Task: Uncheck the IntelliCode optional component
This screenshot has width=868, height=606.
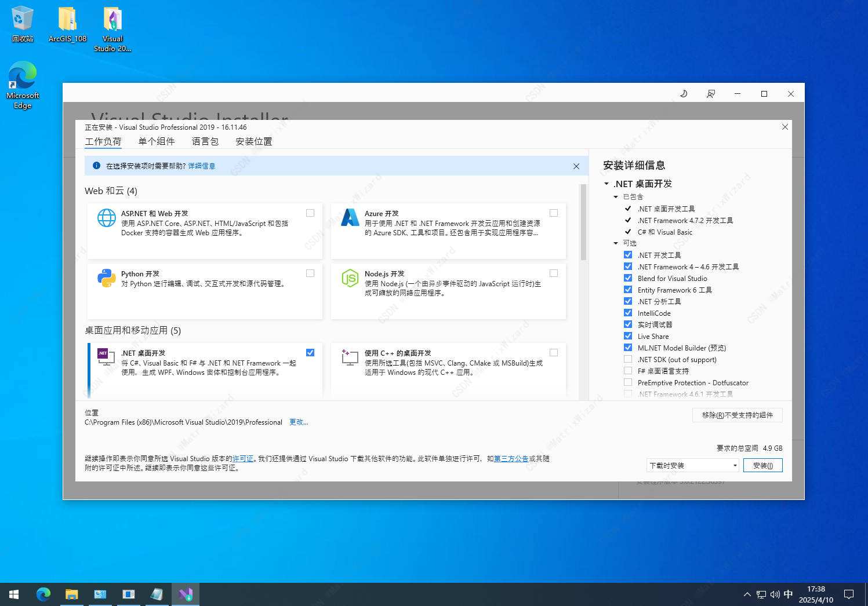Action: click(628, 313)
